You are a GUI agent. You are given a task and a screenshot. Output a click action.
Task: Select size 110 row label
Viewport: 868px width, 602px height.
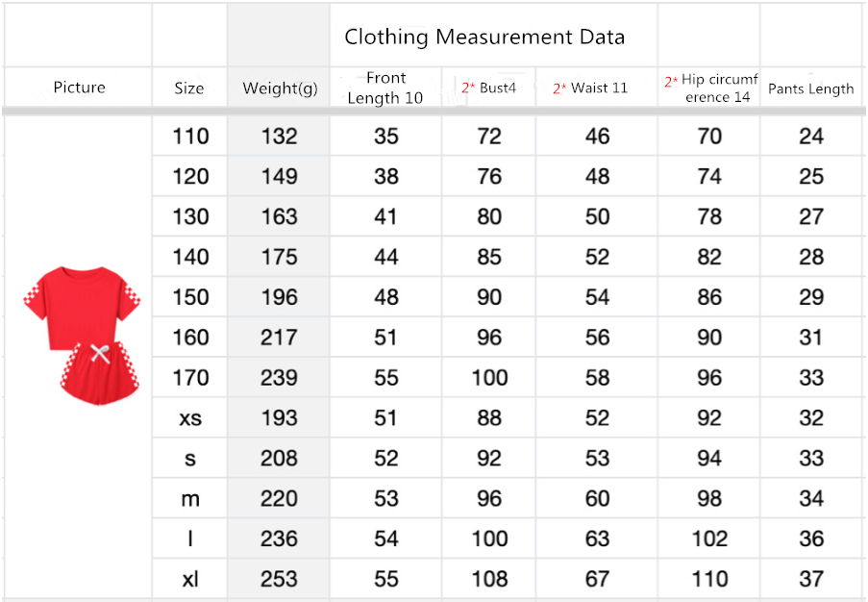190,137
